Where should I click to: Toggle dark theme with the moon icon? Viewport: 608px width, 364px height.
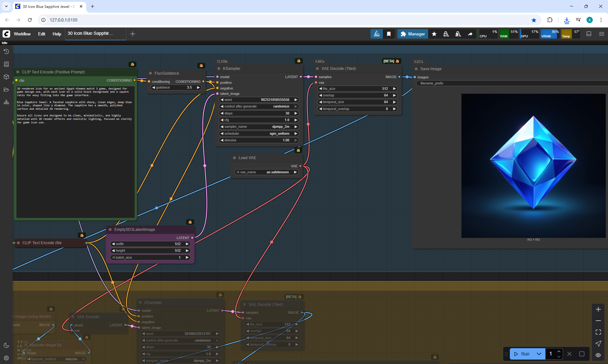coord(6,345)
